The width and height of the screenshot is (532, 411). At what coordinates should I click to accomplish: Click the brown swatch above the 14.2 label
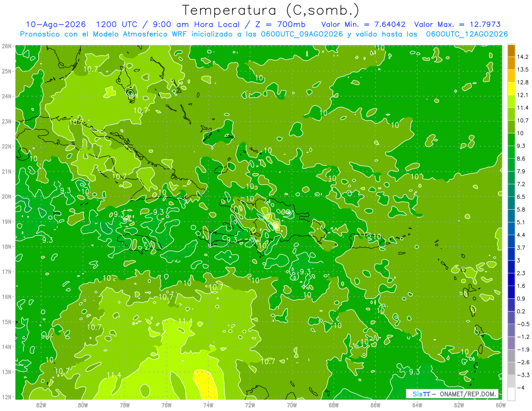pyautogui.click(x=511, y=51)
